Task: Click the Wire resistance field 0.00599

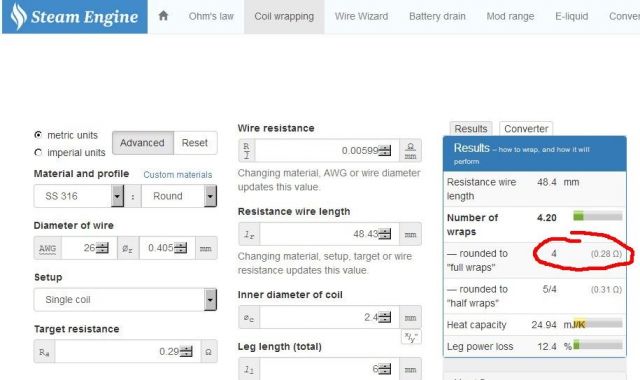Action: coord(327,151)
